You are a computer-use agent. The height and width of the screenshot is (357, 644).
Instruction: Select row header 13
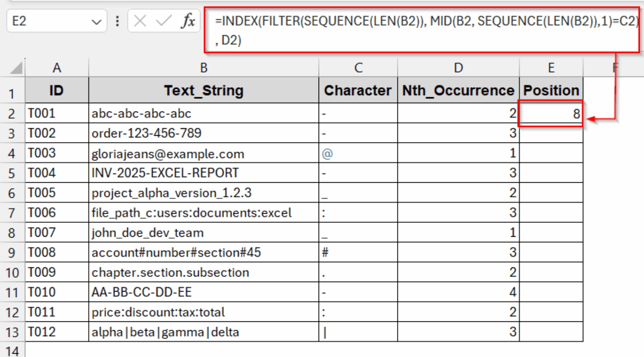tap(13, 332)
